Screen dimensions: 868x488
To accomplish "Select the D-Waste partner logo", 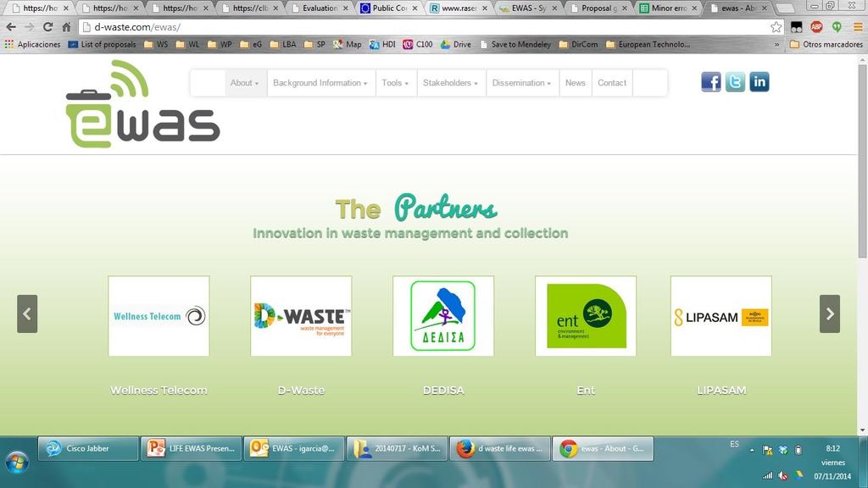I will [301, 316].
